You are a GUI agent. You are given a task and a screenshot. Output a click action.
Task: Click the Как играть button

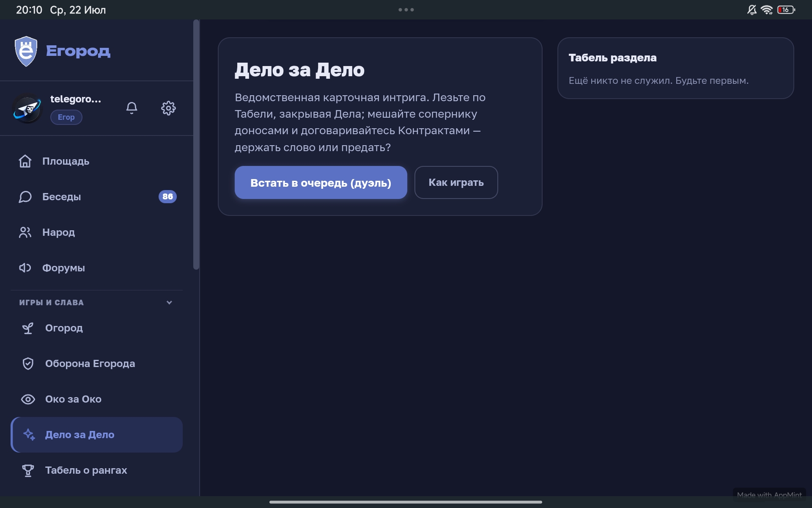point(456,182)
